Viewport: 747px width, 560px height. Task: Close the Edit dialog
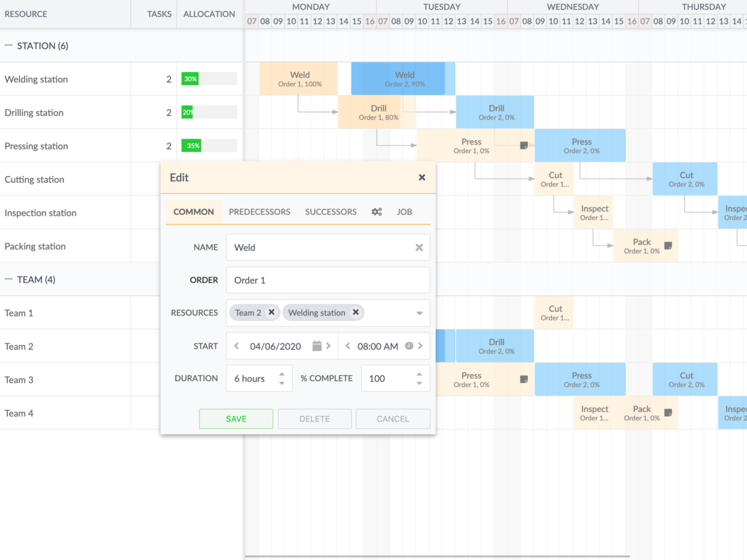(x=421, y=177)
